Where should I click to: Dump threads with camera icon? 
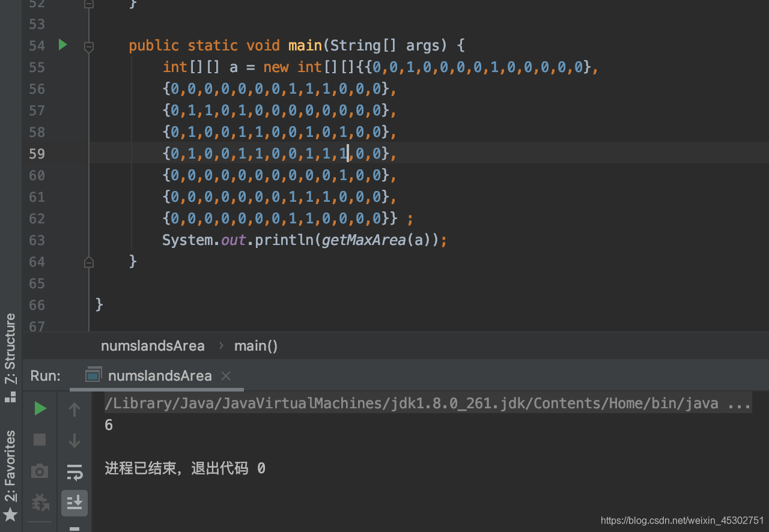40,471
